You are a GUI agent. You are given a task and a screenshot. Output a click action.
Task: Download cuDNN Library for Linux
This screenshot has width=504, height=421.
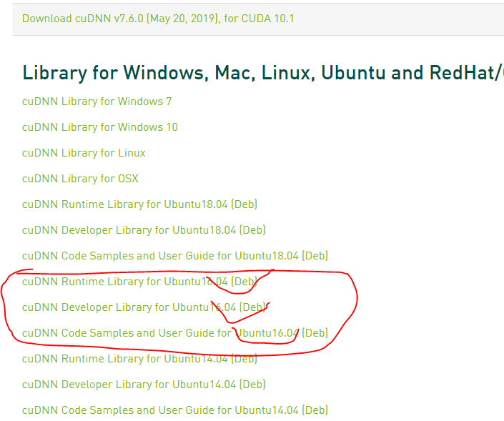coord(84,153)
